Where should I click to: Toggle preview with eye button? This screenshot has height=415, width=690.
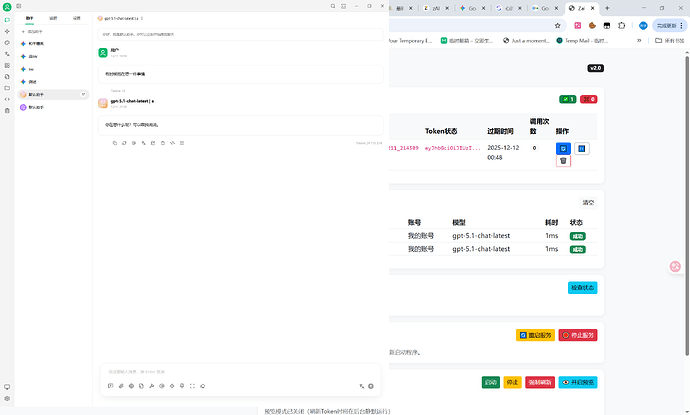[x=578, y=382]
